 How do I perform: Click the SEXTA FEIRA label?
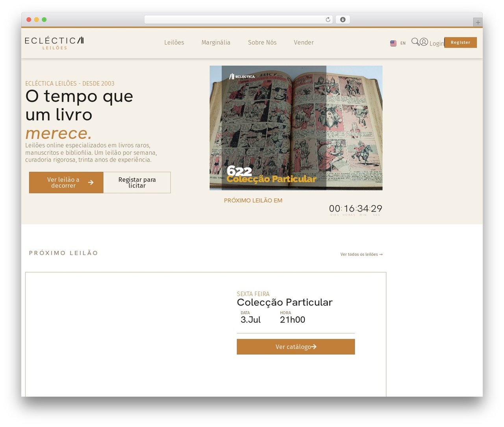click(x=253, y=294)
